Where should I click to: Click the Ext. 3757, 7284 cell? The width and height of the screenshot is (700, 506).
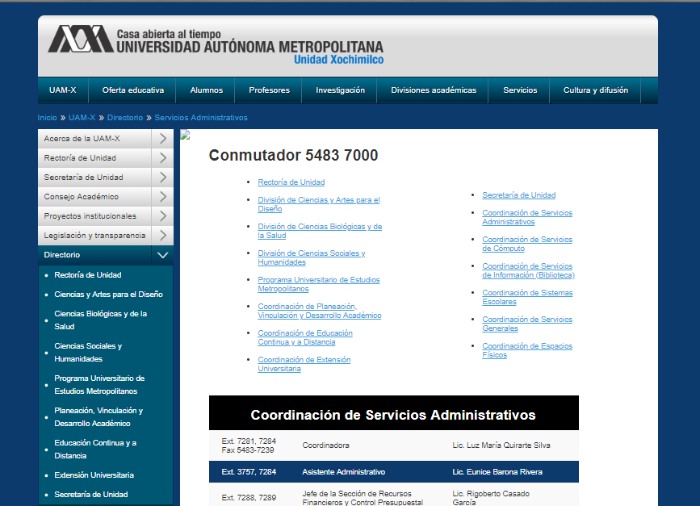pos(249,472)
